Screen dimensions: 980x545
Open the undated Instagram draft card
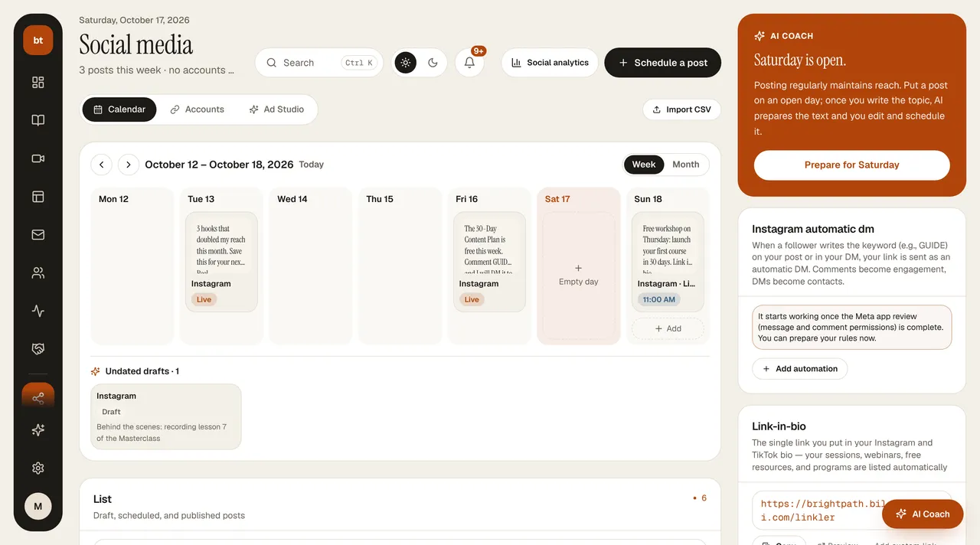pos(166,416)
